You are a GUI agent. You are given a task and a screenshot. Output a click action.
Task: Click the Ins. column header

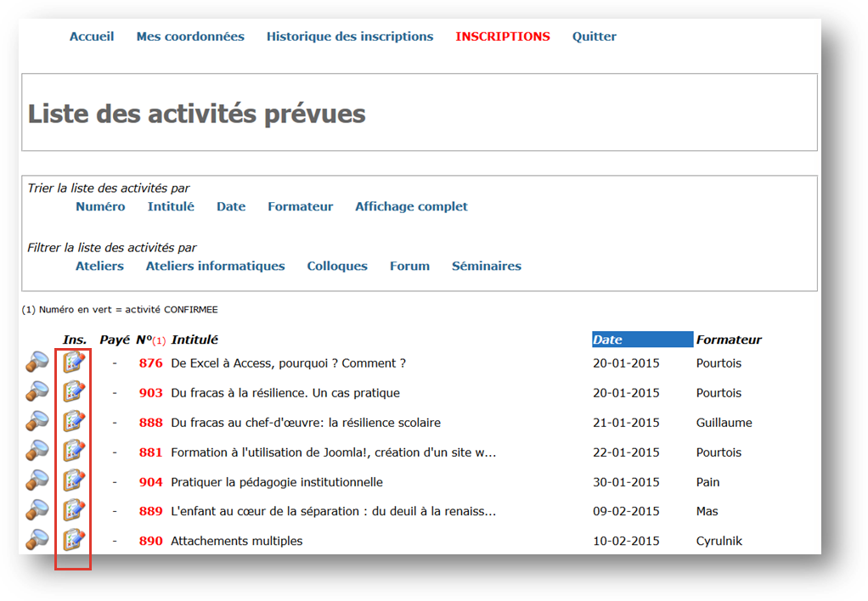75,340
